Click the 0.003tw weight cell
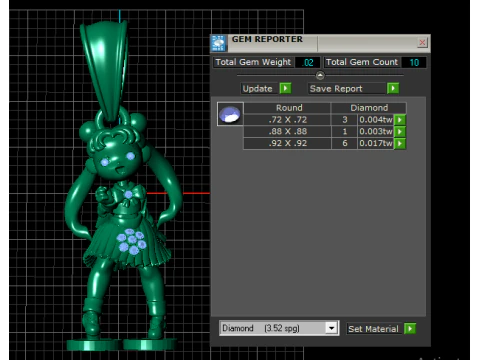 tap(376, 132)
